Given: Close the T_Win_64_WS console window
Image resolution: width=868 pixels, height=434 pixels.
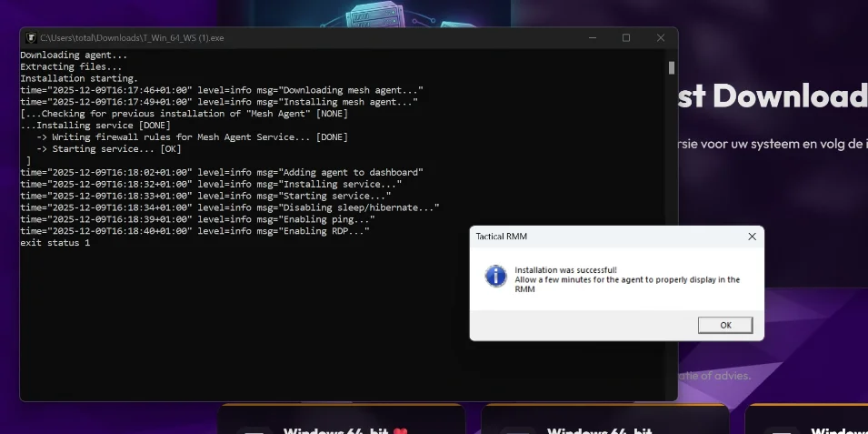Looking at the screenshot, I should pyautogui.click(x=661, y=37).
